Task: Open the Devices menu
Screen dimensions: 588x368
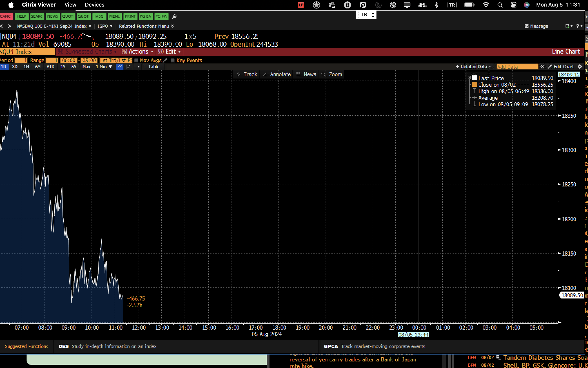Action: (x=95, y=5)
